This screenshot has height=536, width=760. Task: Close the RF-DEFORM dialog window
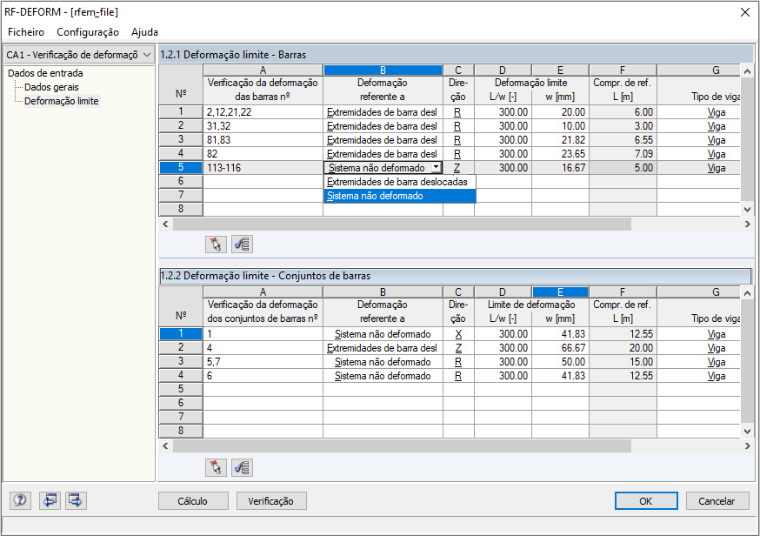click(x=745, y=12)
